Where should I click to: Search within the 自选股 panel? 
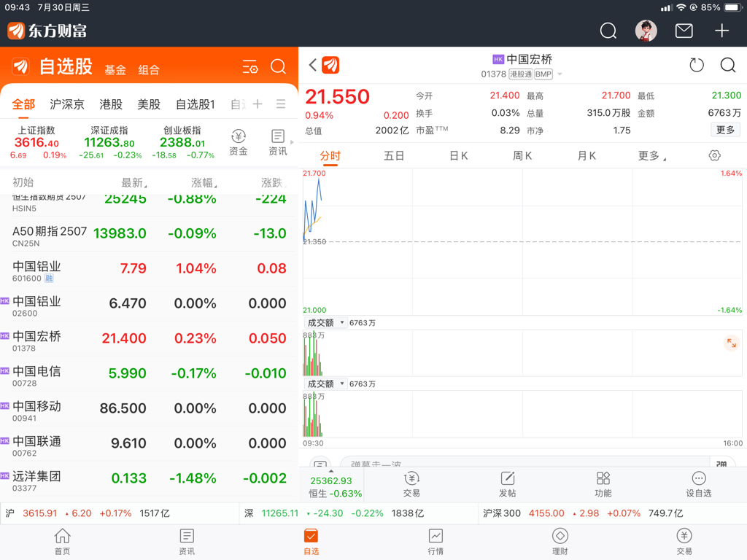click(278, 66)
